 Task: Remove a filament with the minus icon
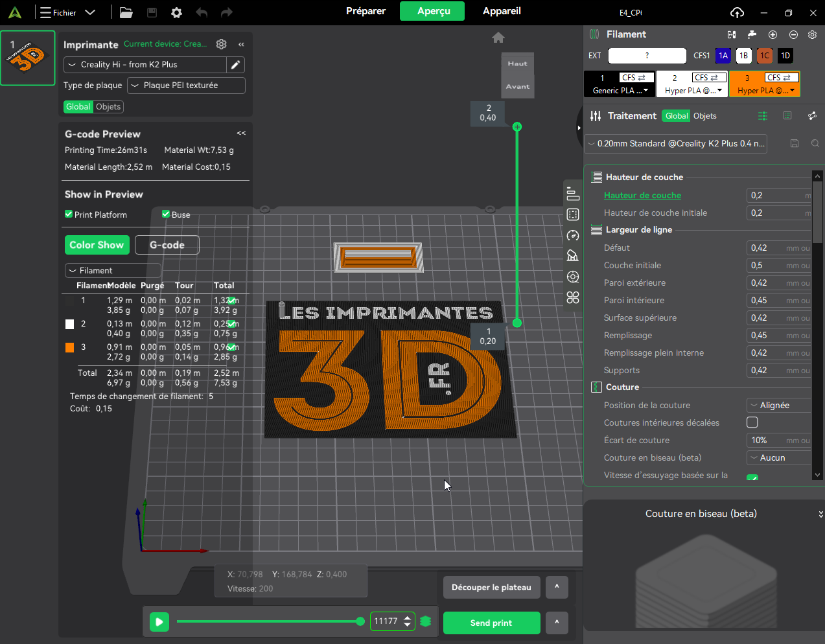[x=793, y=34]
